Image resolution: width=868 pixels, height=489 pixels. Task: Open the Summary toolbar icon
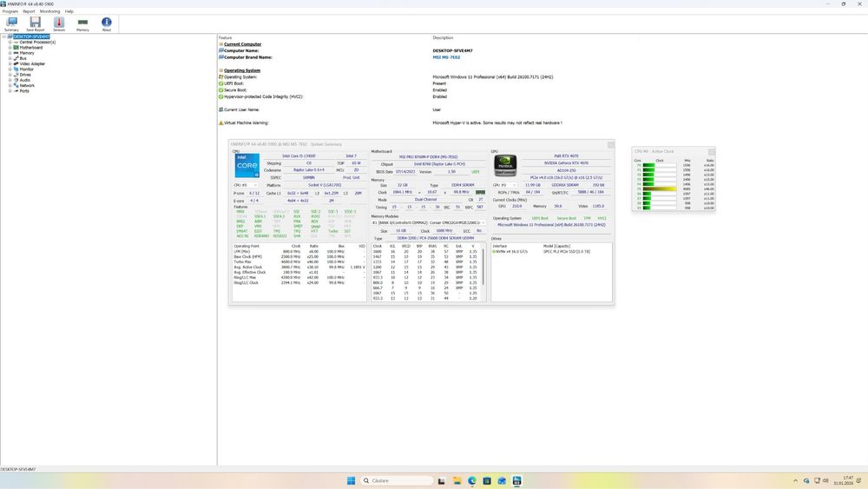[x=11, y=23]
